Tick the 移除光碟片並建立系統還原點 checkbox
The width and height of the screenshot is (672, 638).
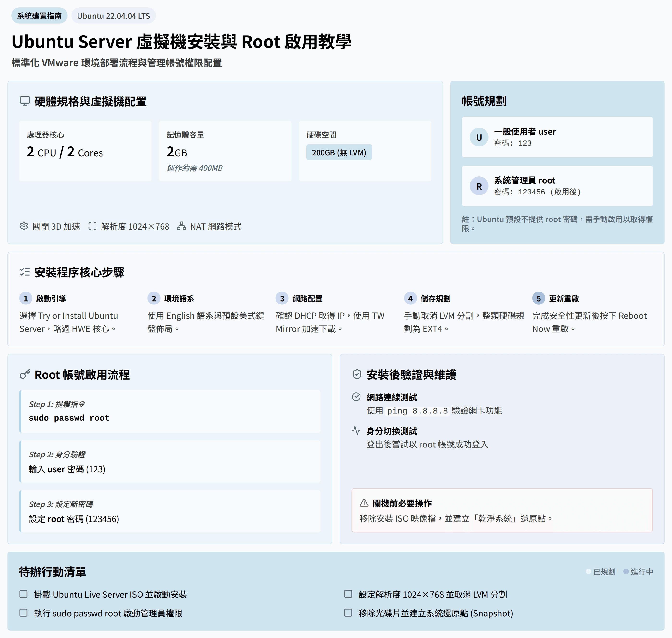click(348, 613)
